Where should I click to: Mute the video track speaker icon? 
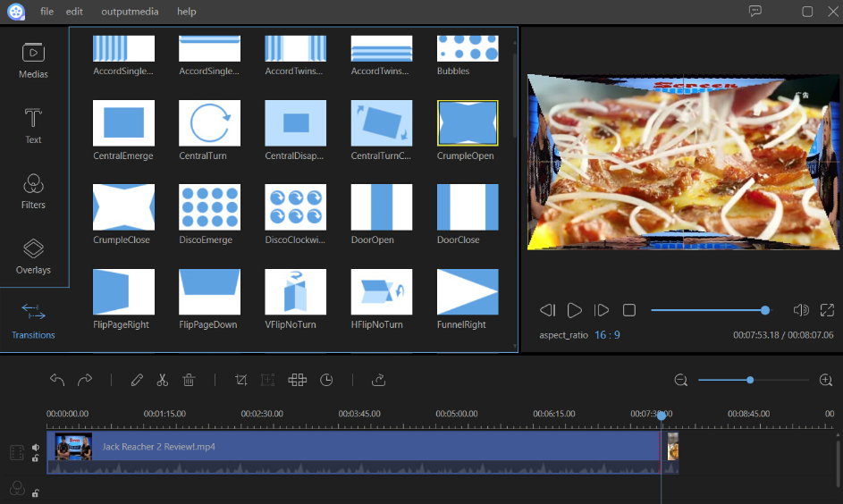(36, 448)
